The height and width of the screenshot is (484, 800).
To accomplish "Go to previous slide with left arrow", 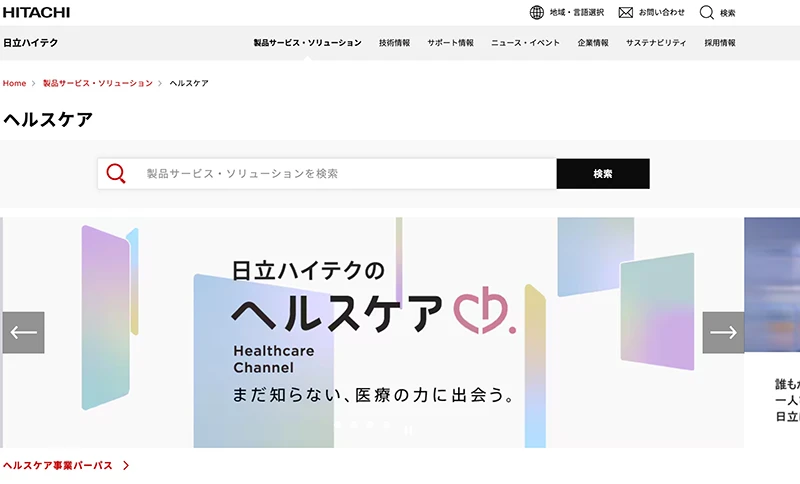I will 23,333.
